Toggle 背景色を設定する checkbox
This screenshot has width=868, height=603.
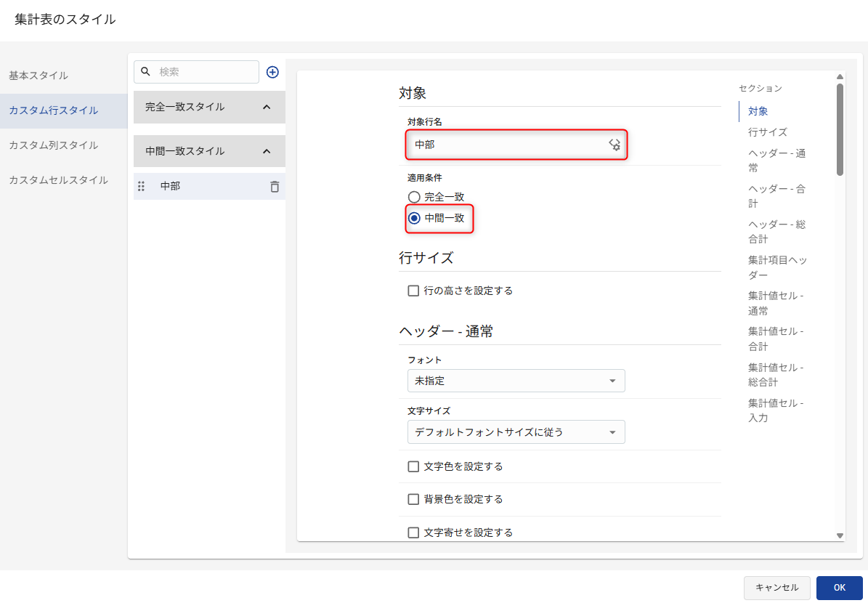coord(413,499)
